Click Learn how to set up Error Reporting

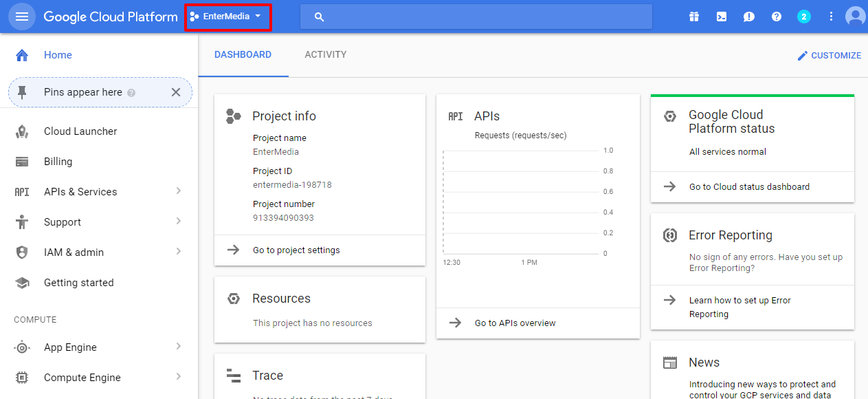tap(740, 308)
